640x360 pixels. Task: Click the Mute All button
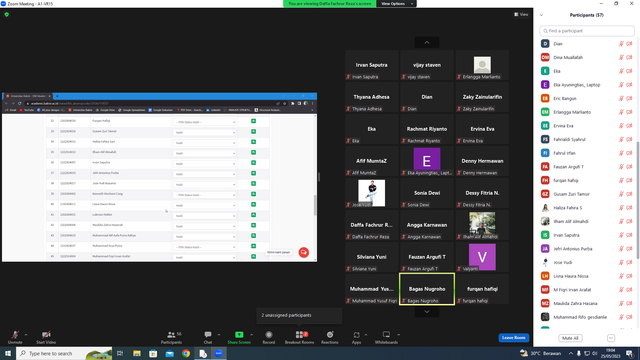pos(570,338)
